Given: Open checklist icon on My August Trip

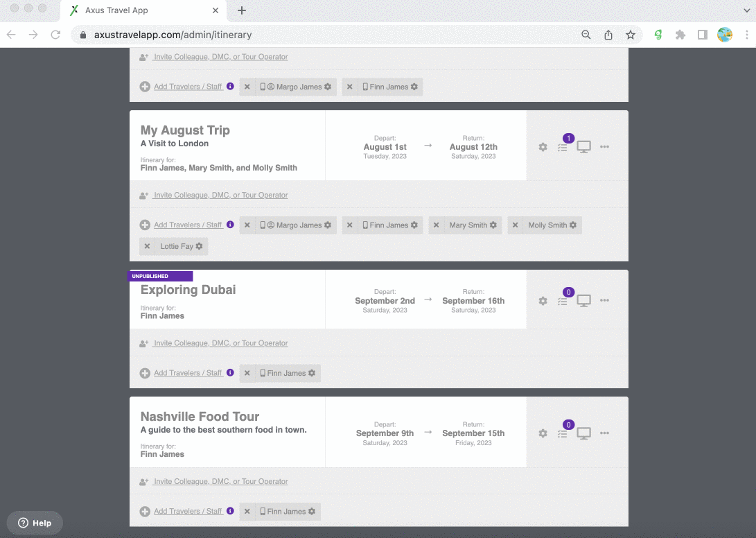Looking at the screenshot, I should pos(563,148).
